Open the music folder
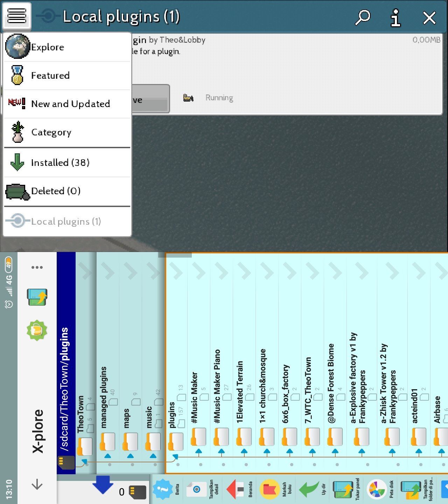 (x=153, y=363)
